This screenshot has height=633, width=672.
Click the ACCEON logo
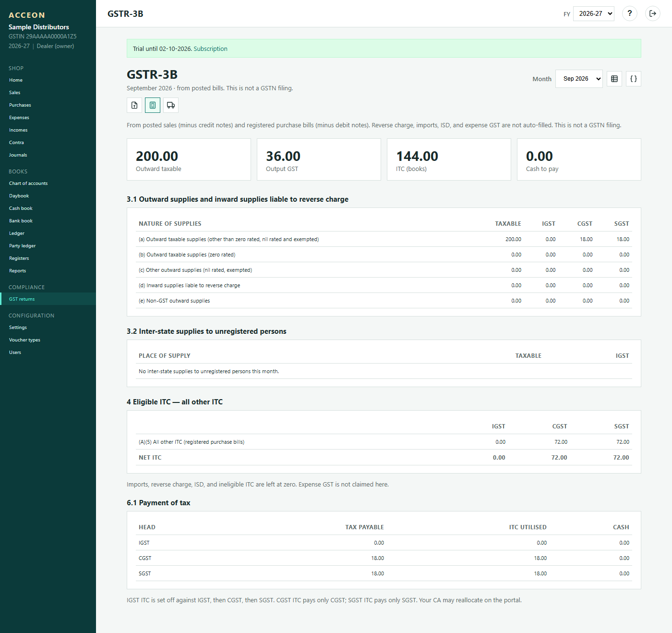(x=27, y=15)
